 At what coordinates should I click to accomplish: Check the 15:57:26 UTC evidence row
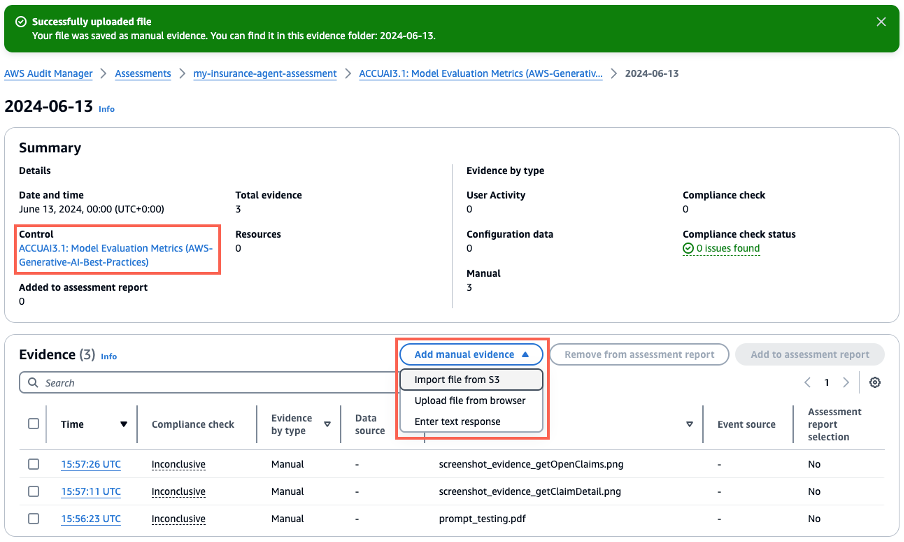pos(33,464)
